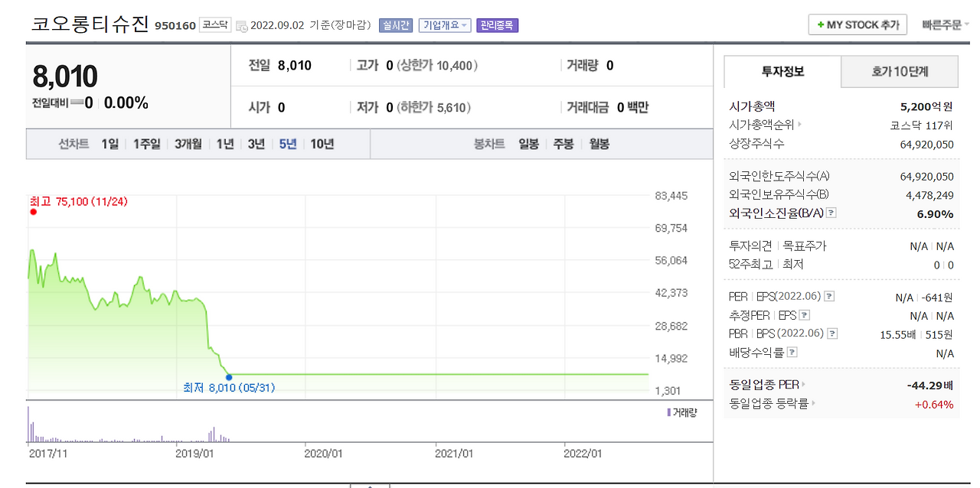
Task: Open help icon next to 외국인소진율(B/A)
Action: point(831,213)
